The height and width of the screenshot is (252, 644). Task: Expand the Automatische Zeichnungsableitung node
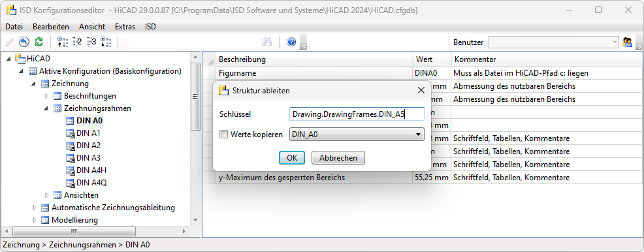pos(34,208)
